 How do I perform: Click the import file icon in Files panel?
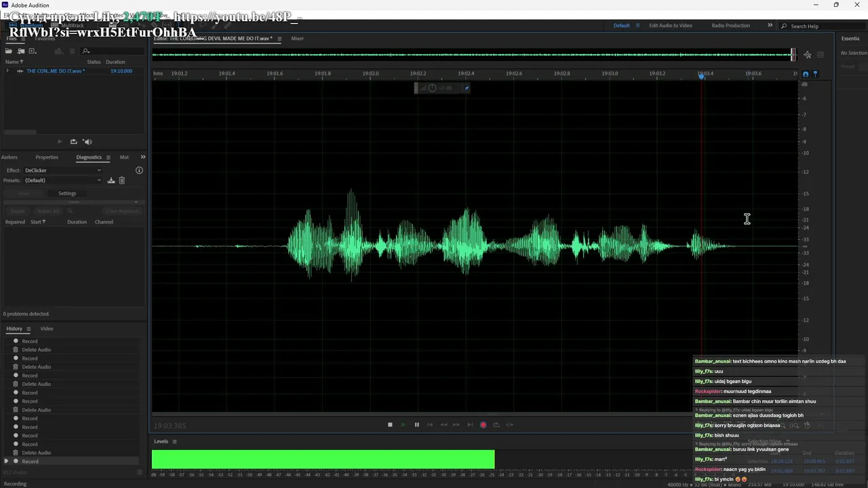click(21, 51)
